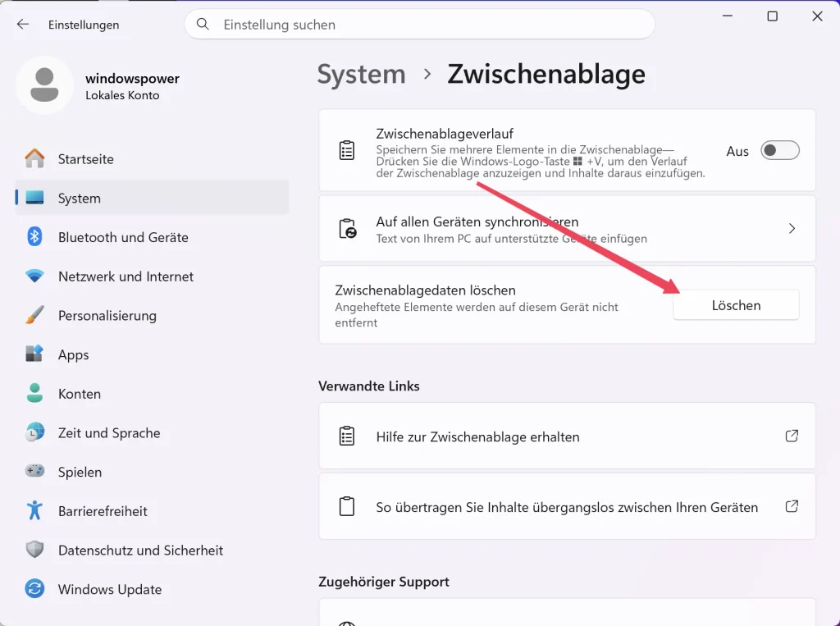
Task: Click the Spielen gamepad icon
Action: (34, 471)
